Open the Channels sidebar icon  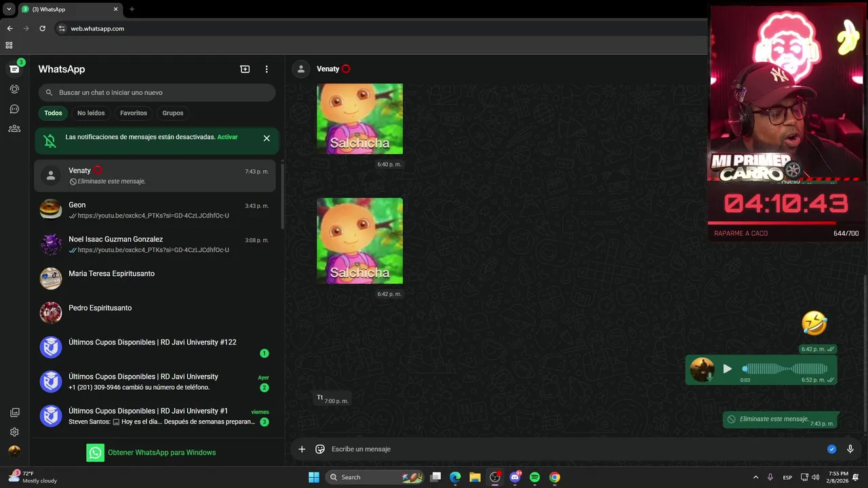pyautogui.click(x=14, y=108)
